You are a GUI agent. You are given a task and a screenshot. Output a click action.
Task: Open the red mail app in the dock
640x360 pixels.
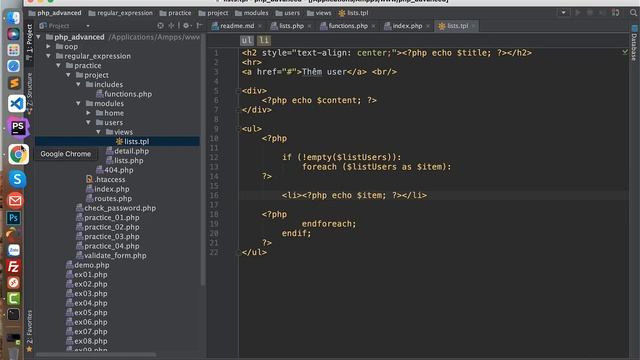click(x=15, y=200)
